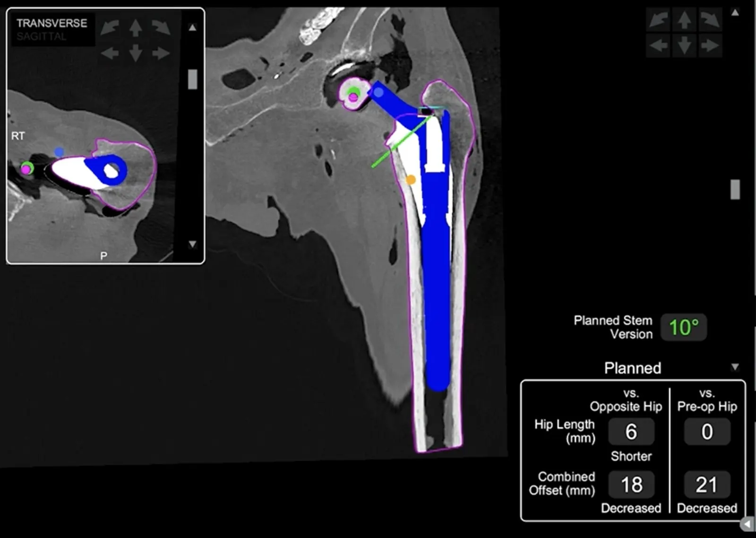The width and height of the screenshot is (756, 538).
Task: Click the 'Combined Offset (mm)' row label
Action: tap(562, 484)
